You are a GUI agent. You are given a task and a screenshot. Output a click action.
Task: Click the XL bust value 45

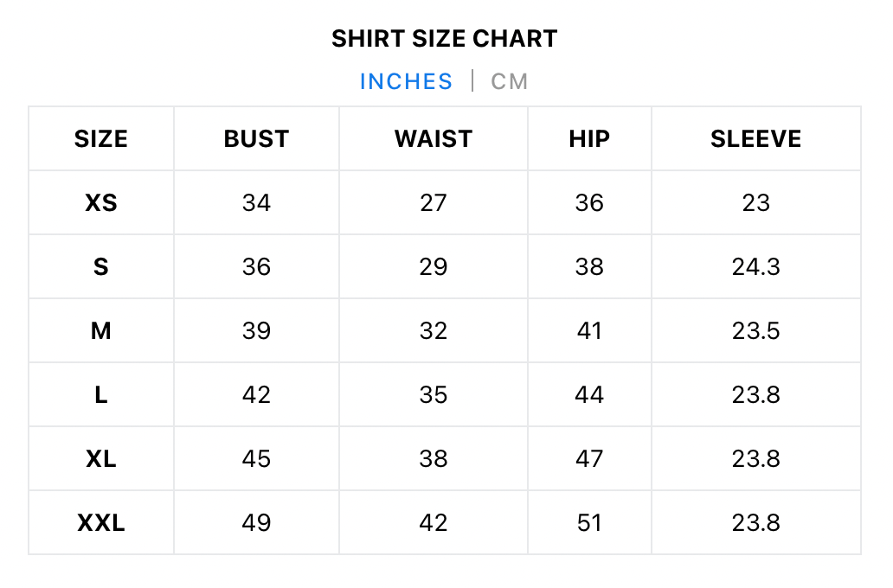point(256,459)
